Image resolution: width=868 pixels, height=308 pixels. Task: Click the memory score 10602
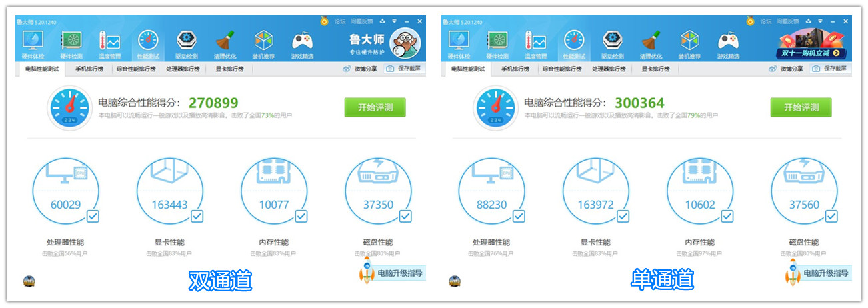699,205
